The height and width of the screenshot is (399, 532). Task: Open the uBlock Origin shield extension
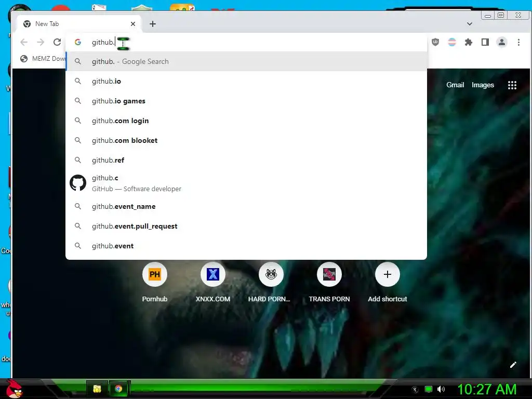(435, 42)
